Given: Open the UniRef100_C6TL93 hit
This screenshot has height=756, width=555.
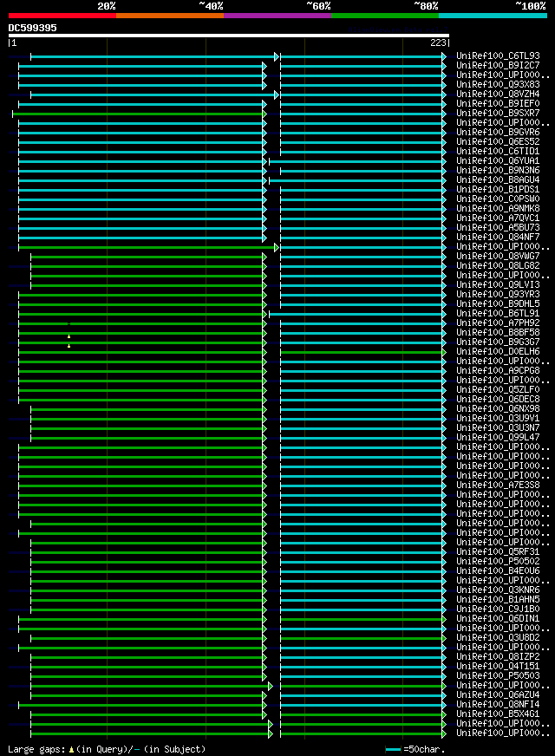Looking at the screenshot, I should [498, 56].
